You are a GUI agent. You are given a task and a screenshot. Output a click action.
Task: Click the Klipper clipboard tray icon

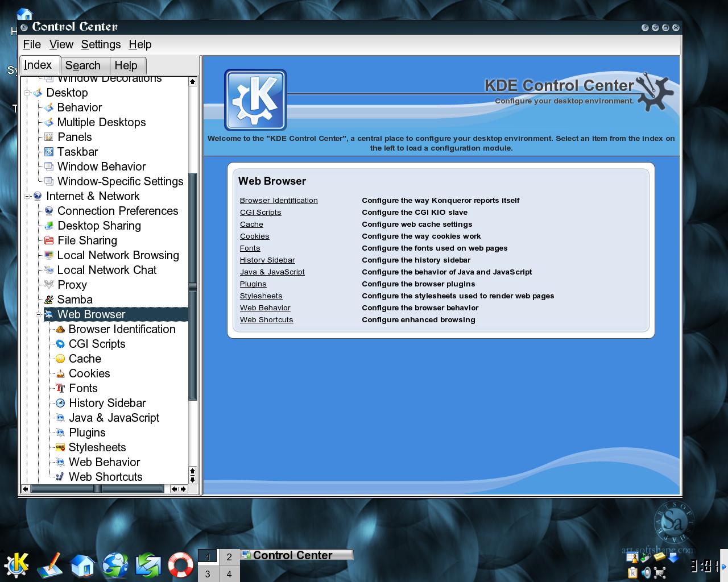tap(632, 572)
